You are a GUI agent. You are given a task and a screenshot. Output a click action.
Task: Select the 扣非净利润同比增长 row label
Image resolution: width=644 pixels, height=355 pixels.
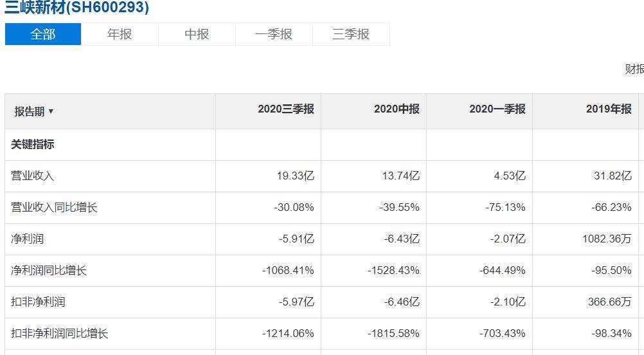[x=60, y=333]
